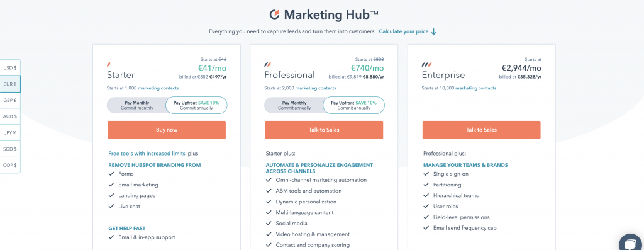Click the Marketing Hub sprocket logo icon
This screenshot has width=644, height=250.
274,15
